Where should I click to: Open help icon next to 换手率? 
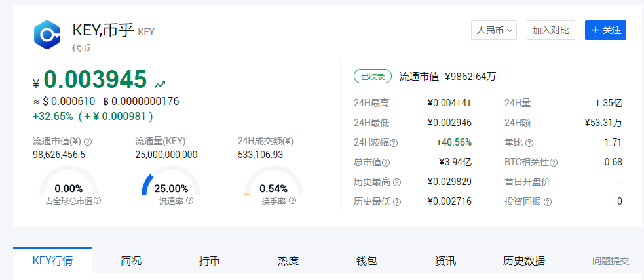(292, 201)
